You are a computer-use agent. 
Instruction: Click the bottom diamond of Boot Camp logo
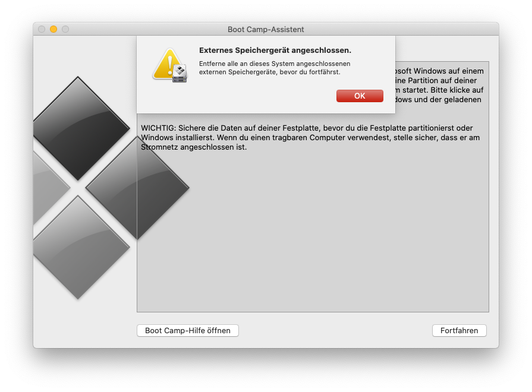tap(78, 247)
